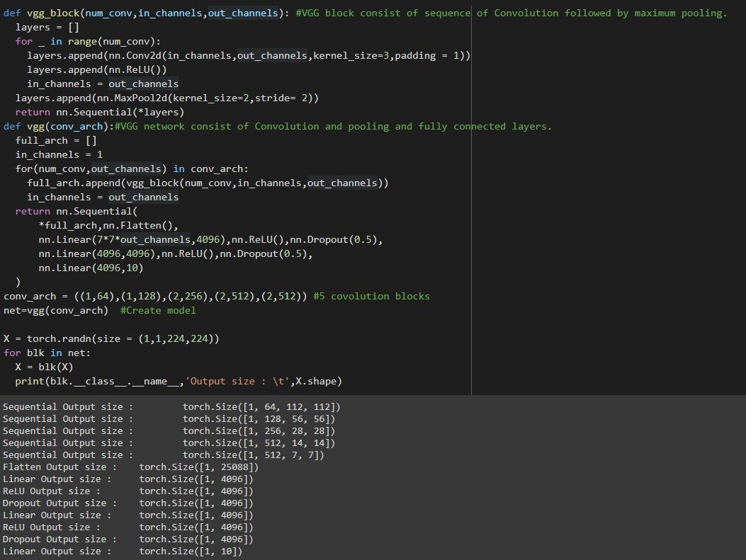Click 'return nn.Sequential(*layers)' line

(99, 112)
